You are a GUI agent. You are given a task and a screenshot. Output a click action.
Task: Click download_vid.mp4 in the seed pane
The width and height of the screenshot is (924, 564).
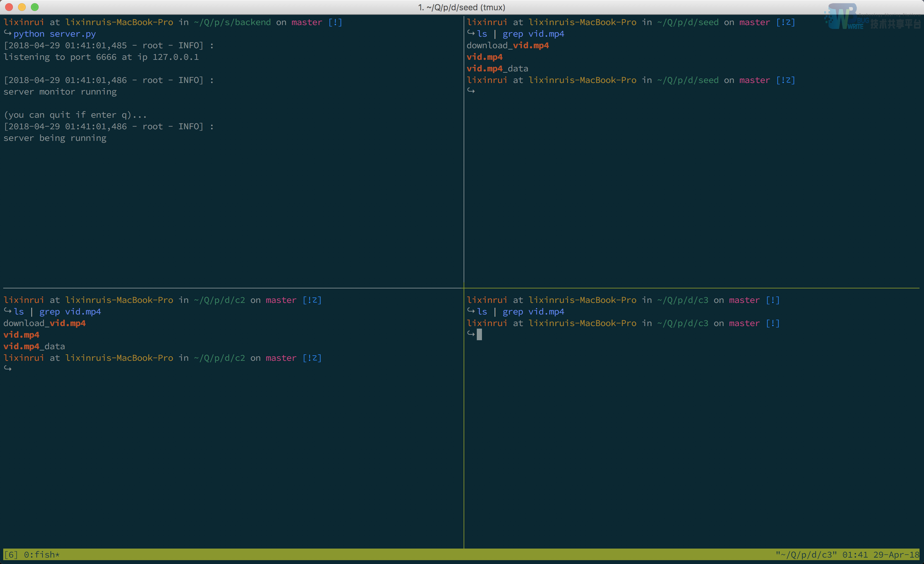pos(507,45)
